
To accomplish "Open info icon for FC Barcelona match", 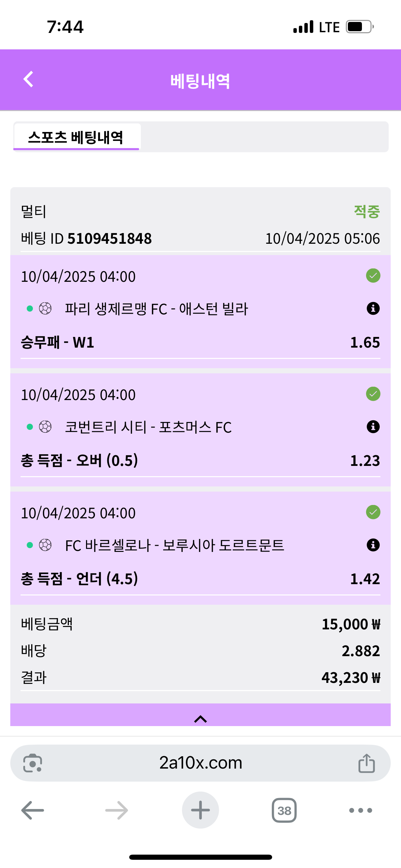I will [x=373, y=545].
